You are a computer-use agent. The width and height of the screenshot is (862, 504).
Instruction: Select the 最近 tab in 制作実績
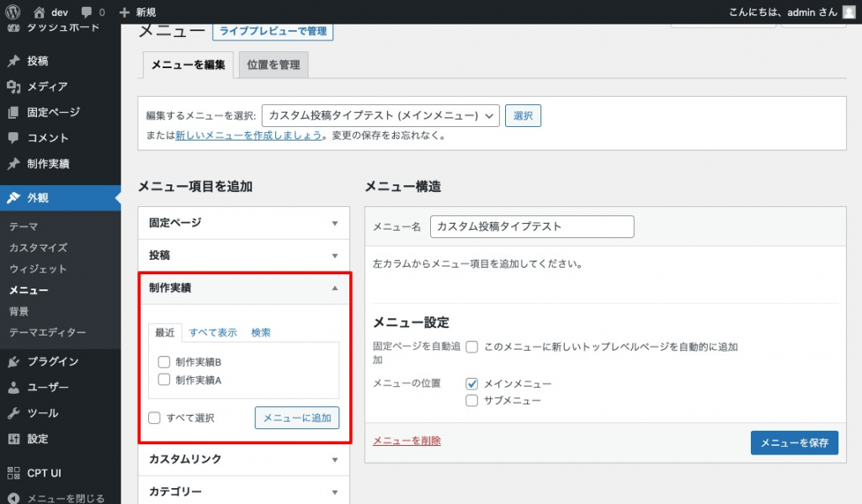[x=164, y=332]
